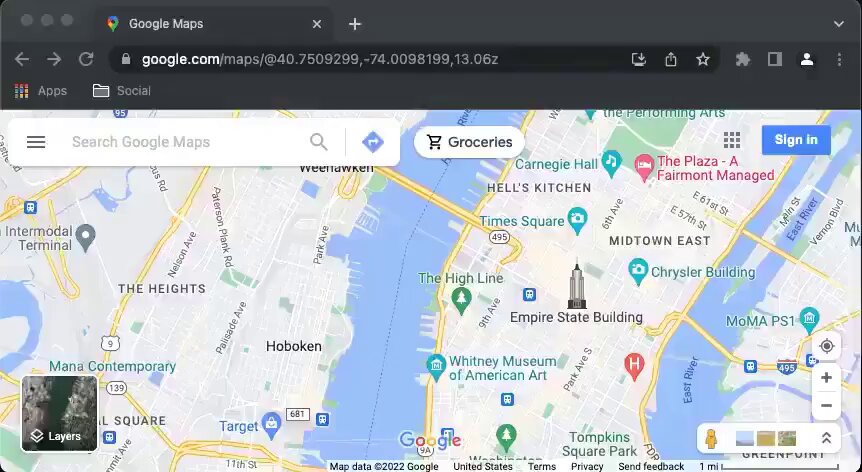Click the Share page icon

671,59
